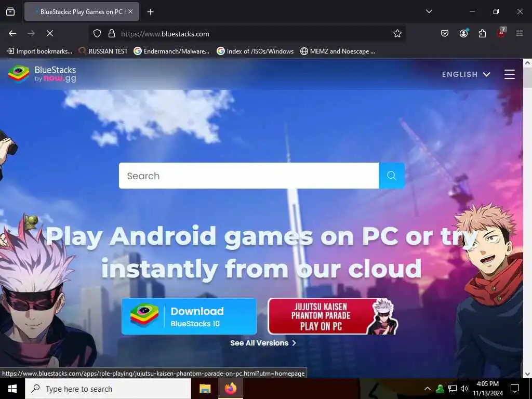This screenshot has height=399, width=532.
Task: View site security padlock info
Action: (x=112, y=34)
